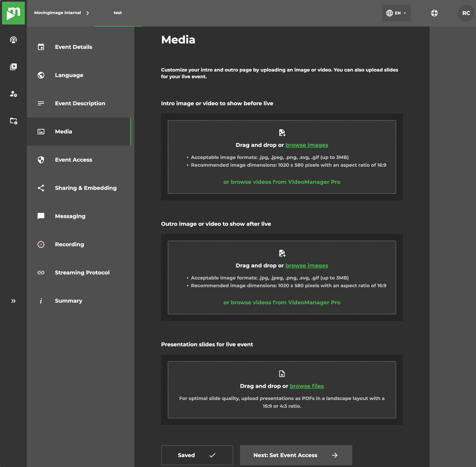This screenshot has width=476, height=467.
Task: Click the Event Details calendar icon
Action: tap(41, 47)
